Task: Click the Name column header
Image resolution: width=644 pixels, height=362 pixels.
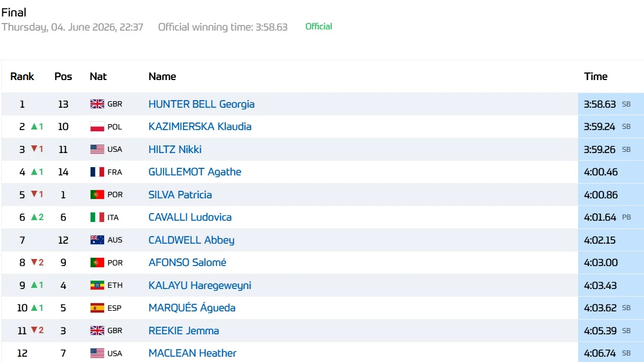Action: click(162, 77)
